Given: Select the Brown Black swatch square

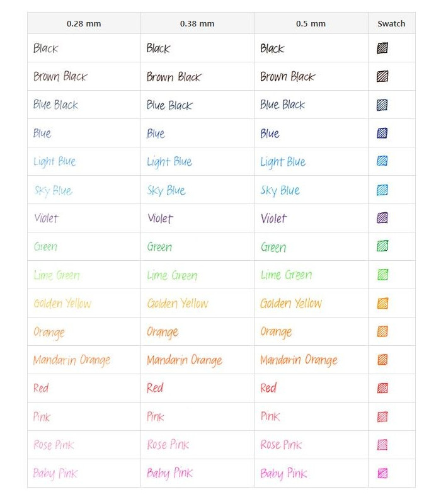Looking at the screenshot, I should pos(382,76).
